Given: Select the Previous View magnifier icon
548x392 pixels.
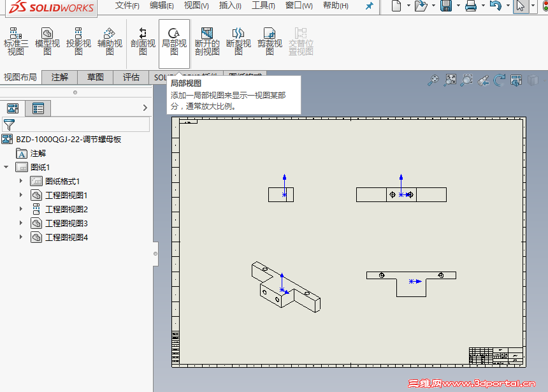Looking at the screenshot, I should coord(483,80).
